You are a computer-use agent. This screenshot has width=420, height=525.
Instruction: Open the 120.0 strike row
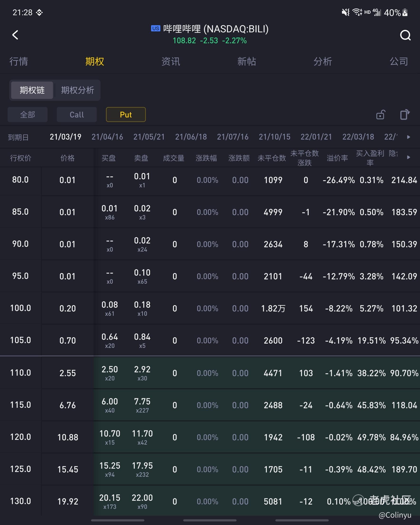tap(210, 437)
